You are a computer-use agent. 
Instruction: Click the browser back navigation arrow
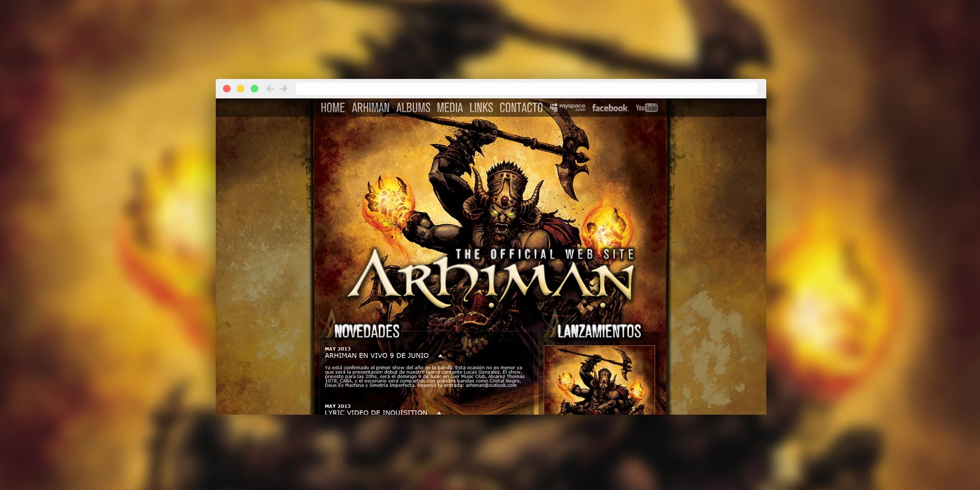pyautogui.click(x=270, y=88)
